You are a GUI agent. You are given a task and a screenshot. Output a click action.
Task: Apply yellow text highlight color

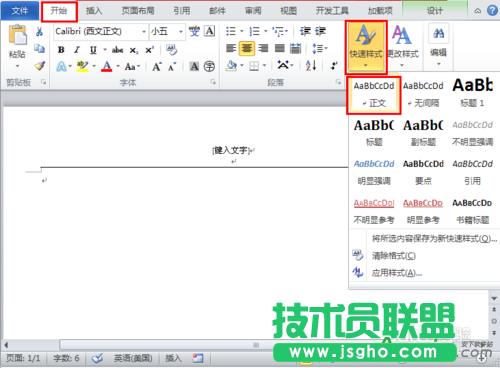82,66
